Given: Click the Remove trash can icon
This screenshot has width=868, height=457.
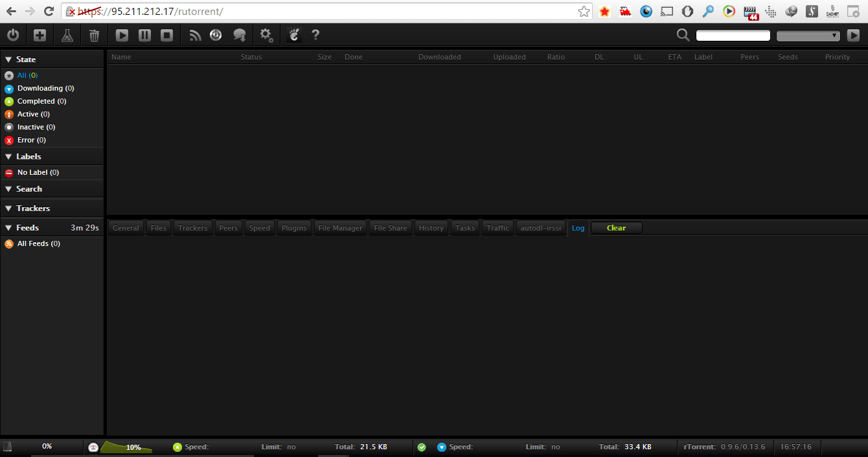Looking at the screenshot, I should [x=94, y=36].
